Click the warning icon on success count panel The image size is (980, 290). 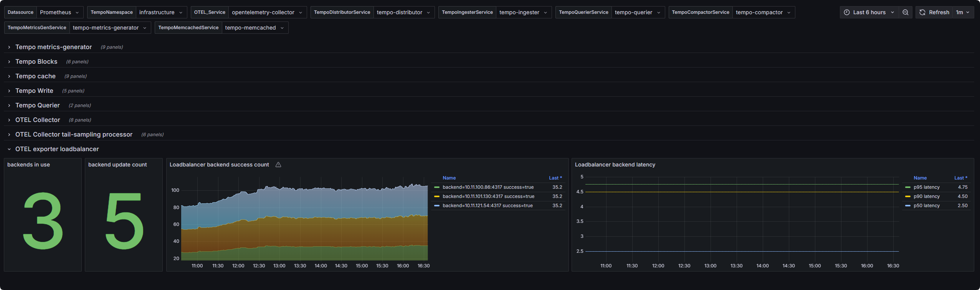click(x=278, y=165)
